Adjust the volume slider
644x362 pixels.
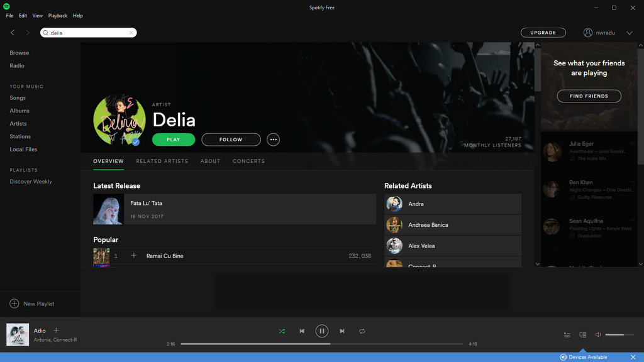coord(619,335)
